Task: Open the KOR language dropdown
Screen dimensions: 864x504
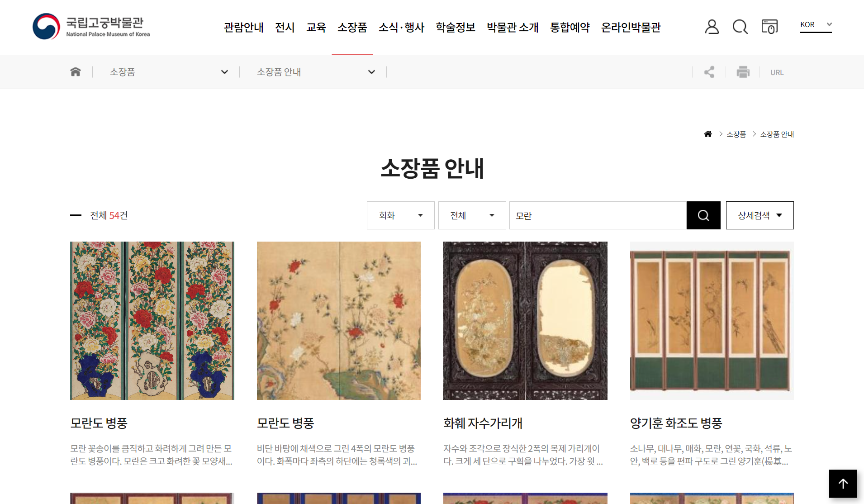Action: pyautogui.click(x=816, y=25)
